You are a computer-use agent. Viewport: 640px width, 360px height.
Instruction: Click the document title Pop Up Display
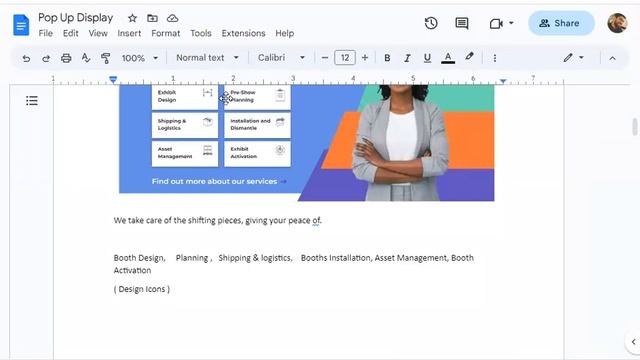pyautogui.click(x=76, y=18)
